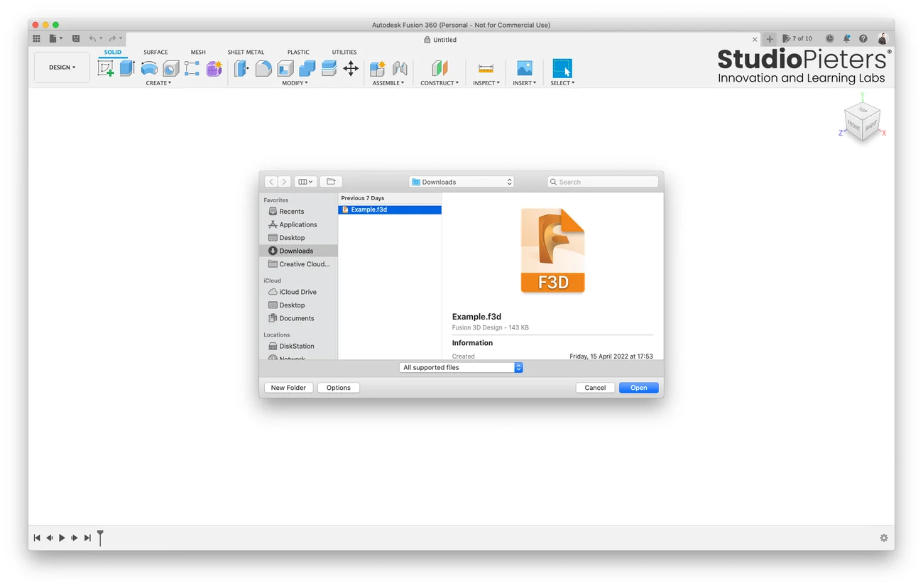
Task: Open the Create Form tool
Action: (214, 68)
